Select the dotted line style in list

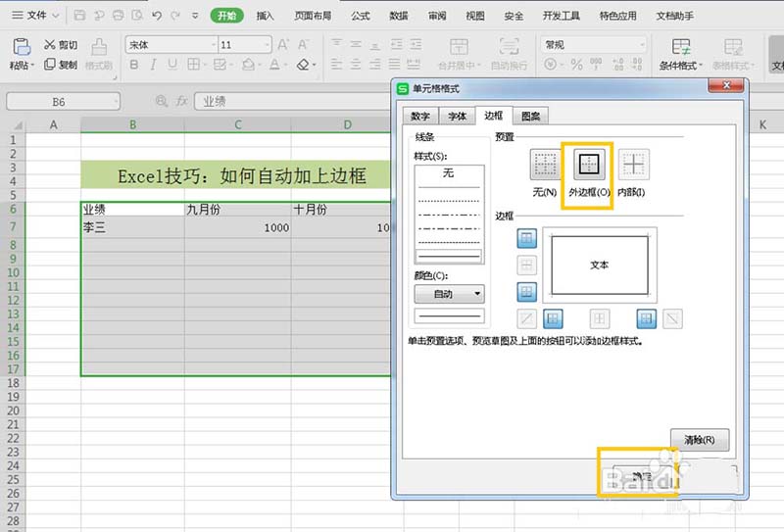coord(449,201)
